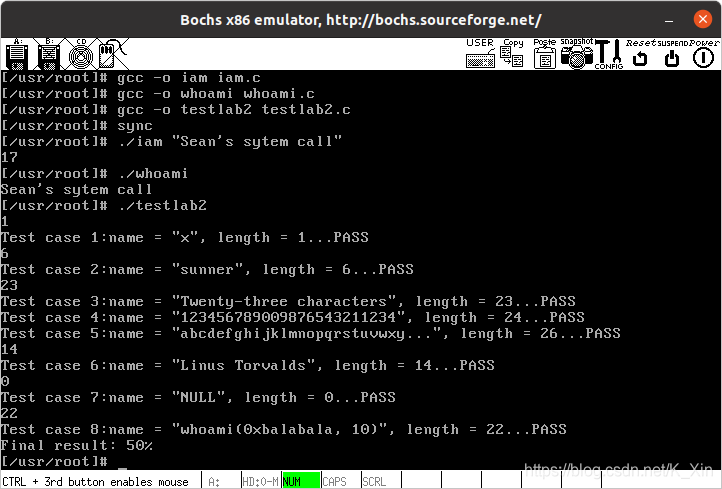This screenshot has height=489, width=722.
Task: Click the output '22' line
Action: [x=9, y=413]
